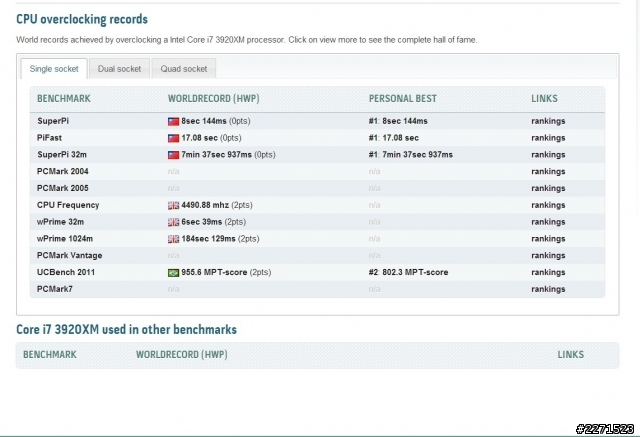Click the PiFast benchmark name
640x437 pixels.
point(49,138)
